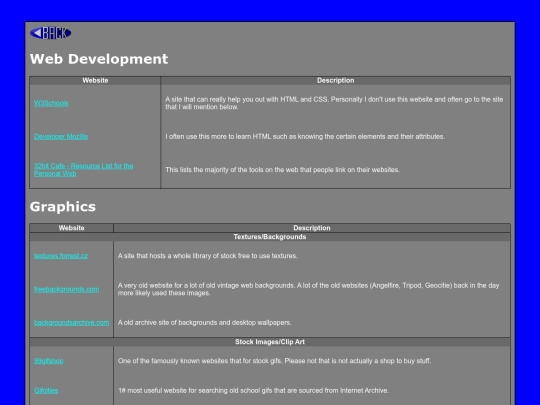Click the Stock Images/Clip Art section header
This screenshot has height=405, width=540.
pyautogui.click(x=270, y=342)
